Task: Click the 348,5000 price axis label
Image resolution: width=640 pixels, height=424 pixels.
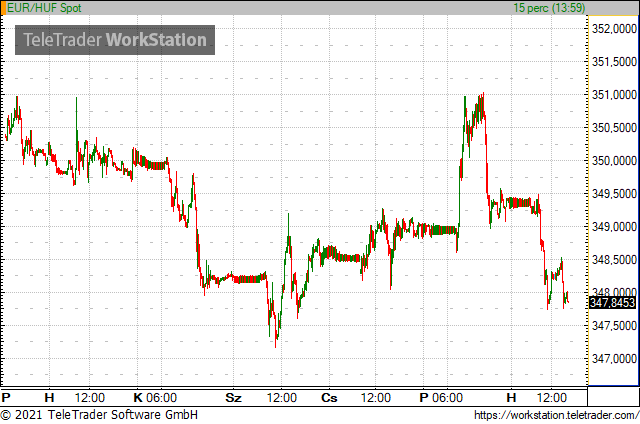Action: 614,260
